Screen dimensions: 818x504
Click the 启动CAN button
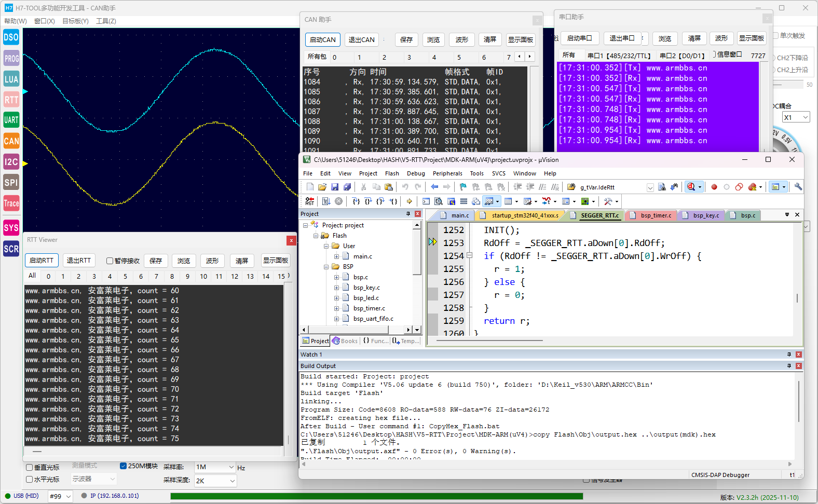pyautogui.click(x=322, y=40)
